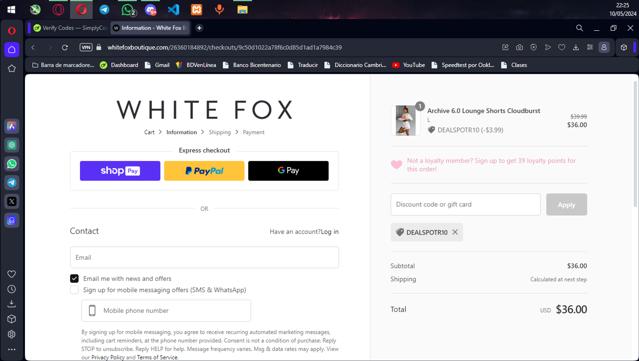Screen dimensions: 639x361
Task: Switch to Verify Codes SimplyCodes tab
Action: point(69,28)
